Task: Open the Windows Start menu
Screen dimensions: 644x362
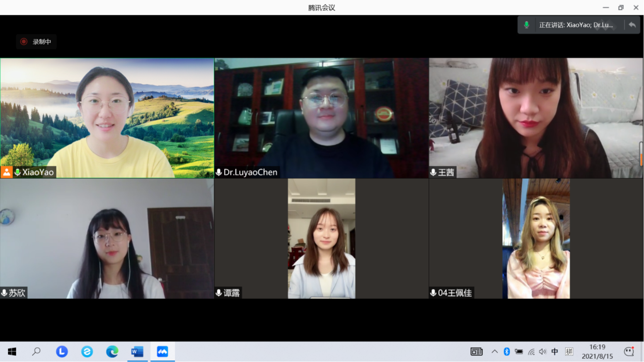Action: tap(12, 352)
